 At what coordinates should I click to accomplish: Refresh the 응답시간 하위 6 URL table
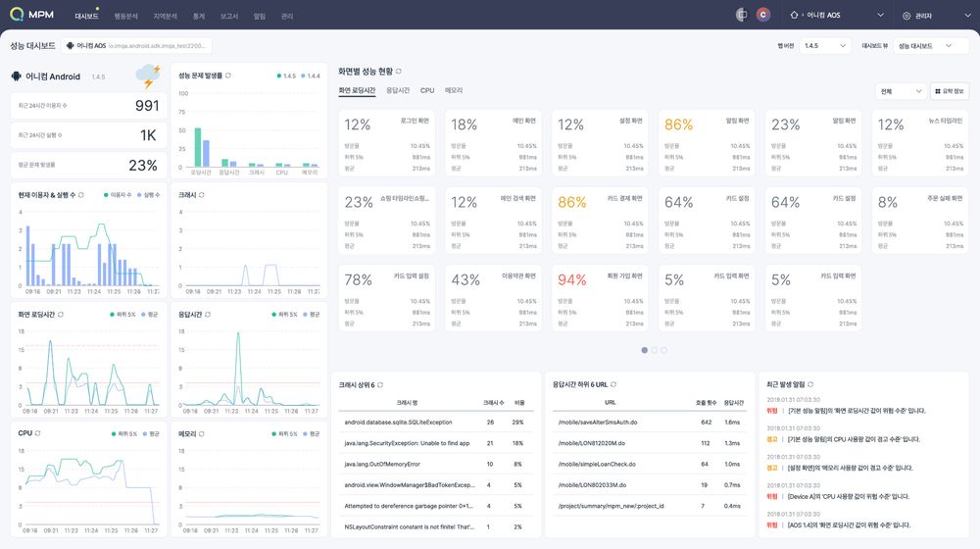(x=613, y=384)
